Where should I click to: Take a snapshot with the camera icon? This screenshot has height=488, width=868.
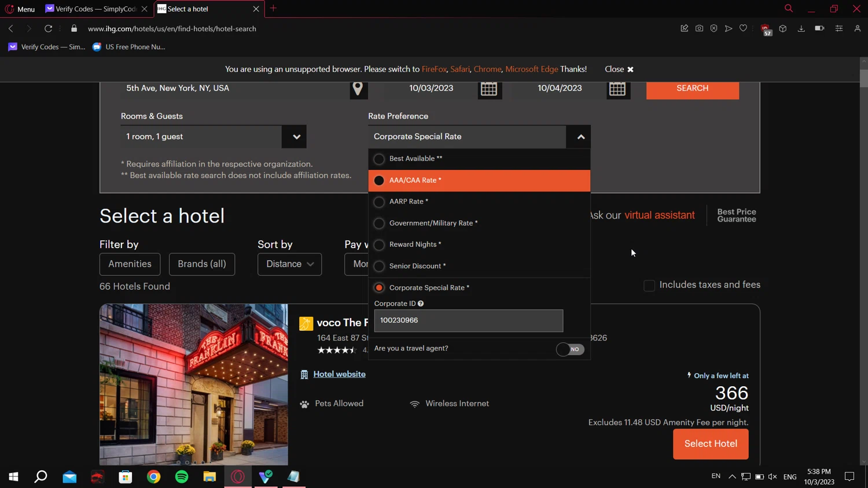pos(699,28)
